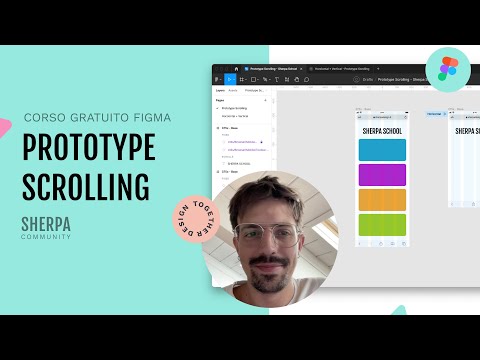Image resolution: width=480 pixels, height=360 pixels.
Task: Open shape tool dropdown chevron
Action: pos(258,80)
